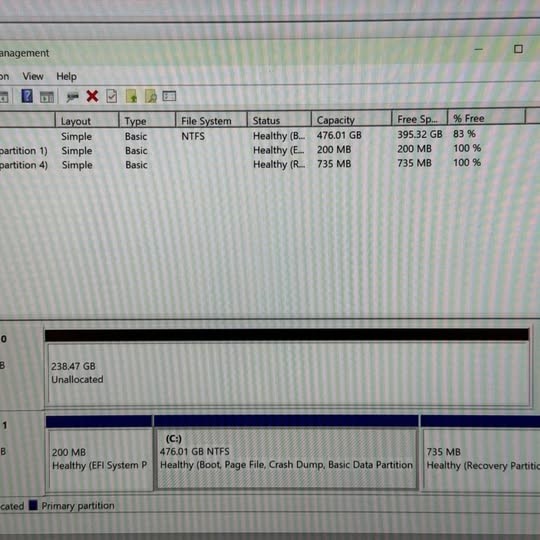This screenshot has height=540, width=540.
Task: Click the red X delete toolbar icon
Action: (x=92, y=96)
